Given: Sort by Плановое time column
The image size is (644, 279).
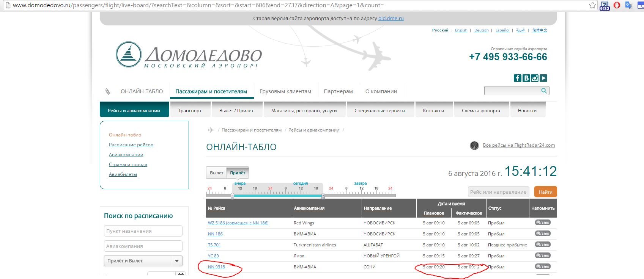Looking at the screenshot, I should pyautogui.click(x=434, y=213).
